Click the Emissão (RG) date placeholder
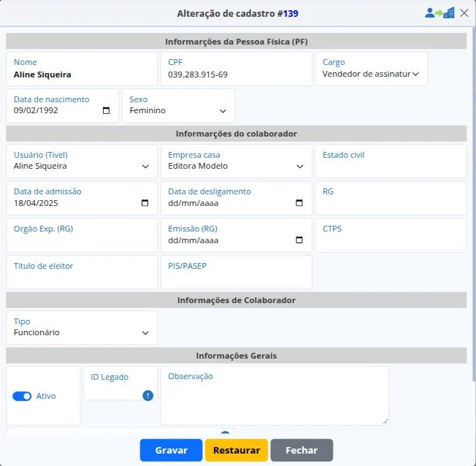The width and height of the screenshot is (476, 466). point(193,240)
